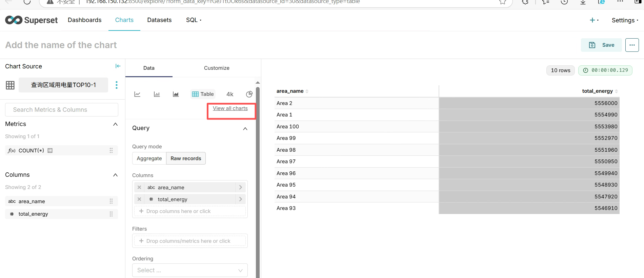This screenshot has width=644, height=278.
Task: Click the Filters drop zone
Action: pos(190,241)
